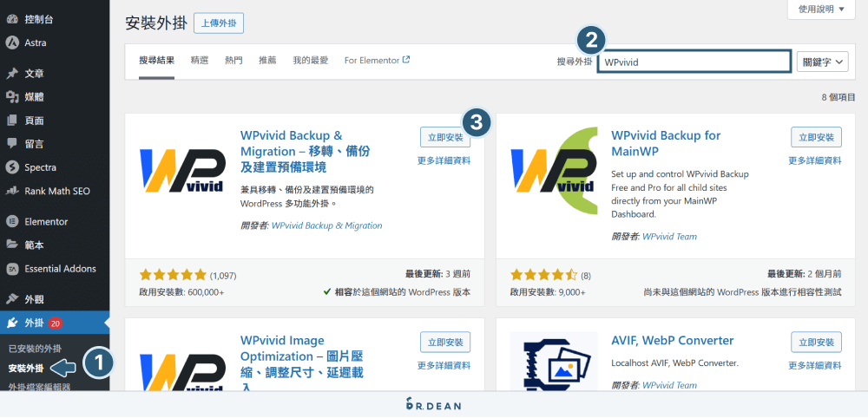Screen dimensions: 868x418
Task: Click 立即安裝 for AVIF, WebP Converter
Action: pos(817,342)
